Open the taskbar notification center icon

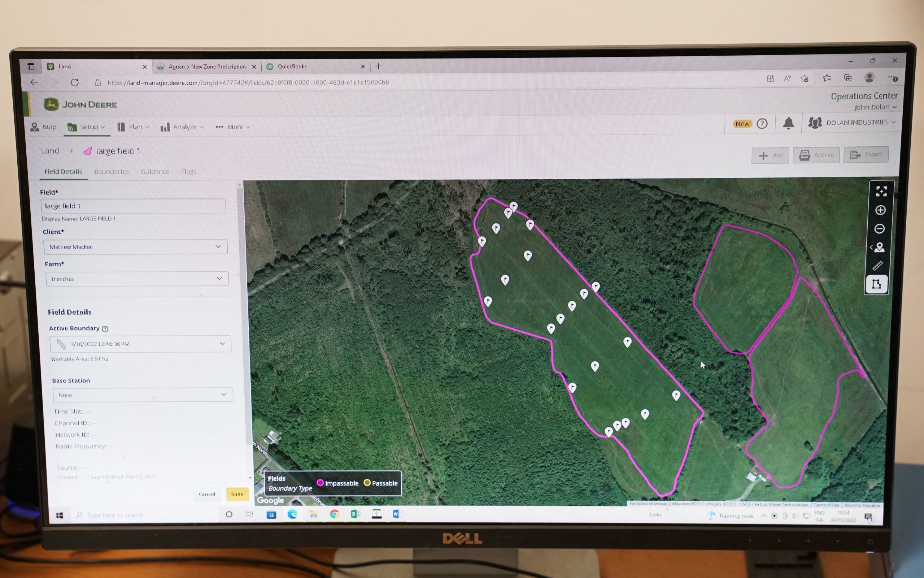click(868, 517)
